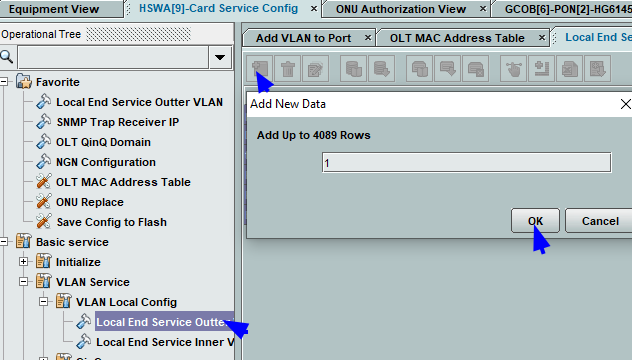Collapse the VLAN Local Config node

point(44,302)
